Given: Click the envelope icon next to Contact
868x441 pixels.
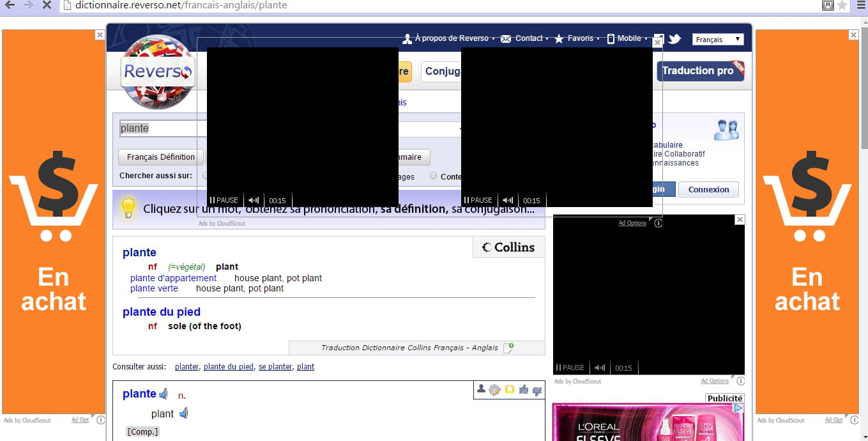Looking at the screenshot, I should click(x=506, y=39).
